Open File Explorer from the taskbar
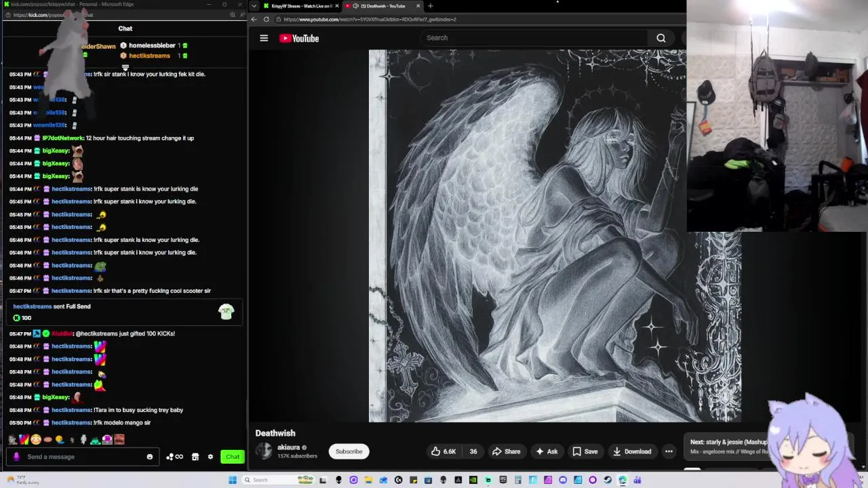The width and height of the screenshot is (868, 488). click(368, 480)
